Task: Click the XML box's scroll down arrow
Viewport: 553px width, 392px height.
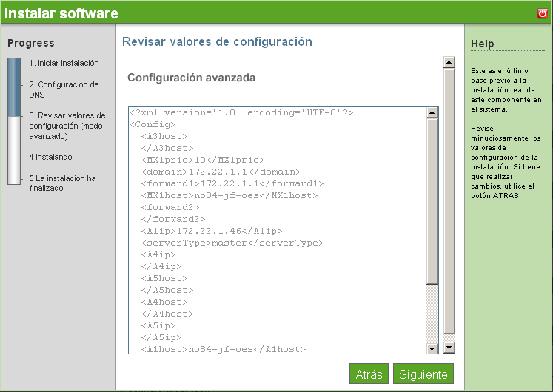Action: (432, 348)
